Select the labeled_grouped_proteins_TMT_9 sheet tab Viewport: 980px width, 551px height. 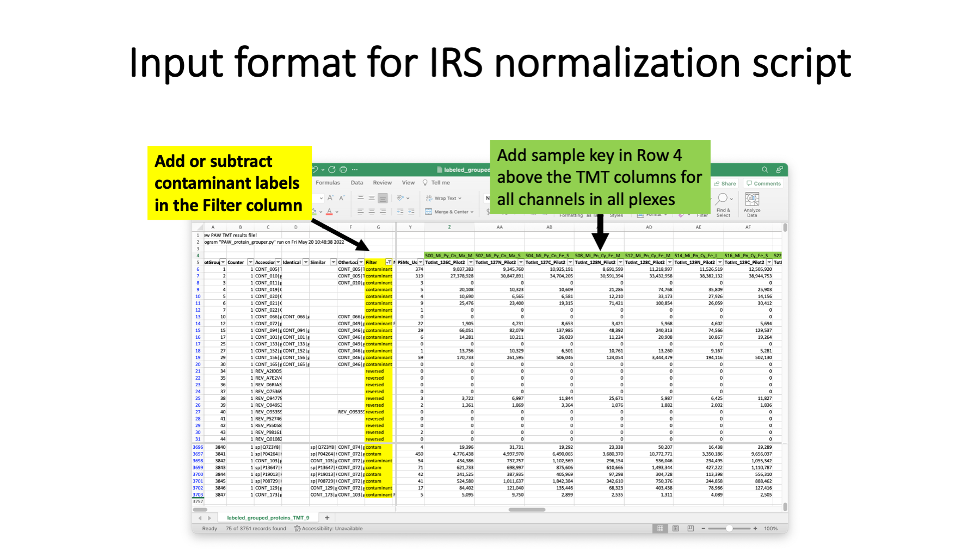coord(268,518)
